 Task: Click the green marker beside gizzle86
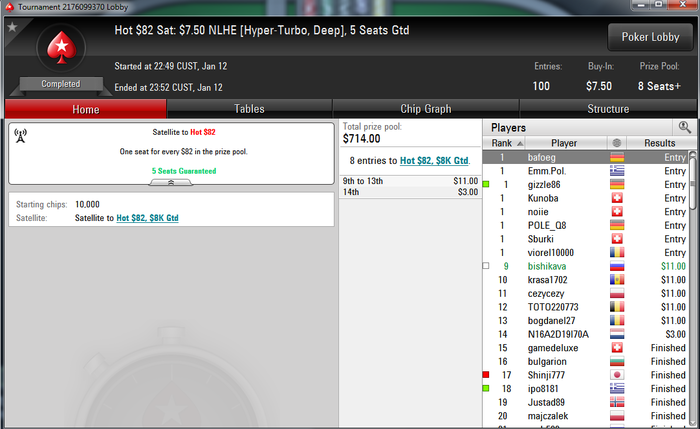[486, 184]
